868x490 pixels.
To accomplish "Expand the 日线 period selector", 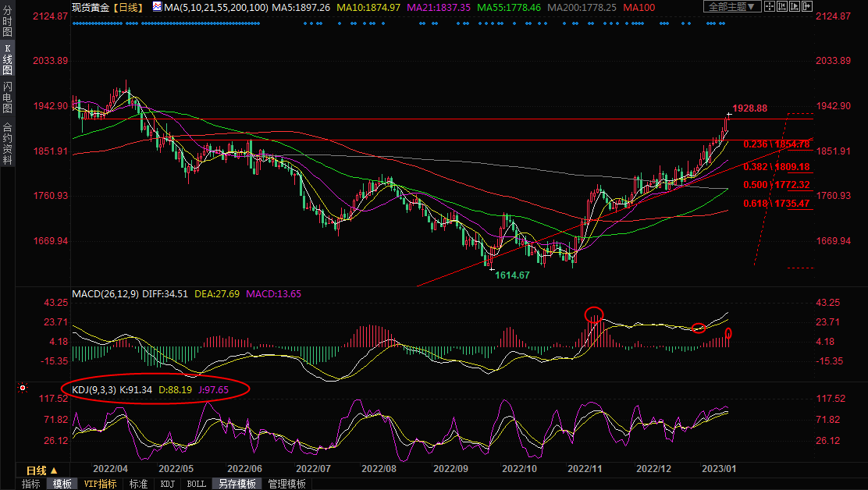I will coord(42,470).
